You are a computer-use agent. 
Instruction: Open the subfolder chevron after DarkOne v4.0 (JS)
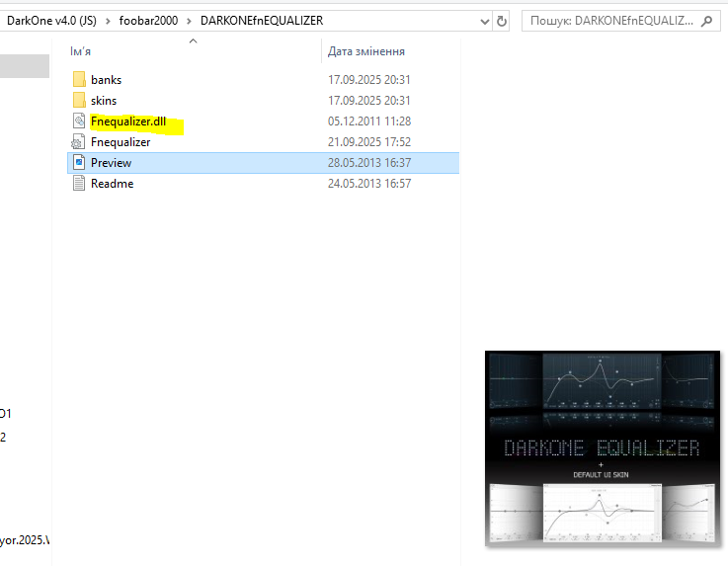(x=108, y=21)
